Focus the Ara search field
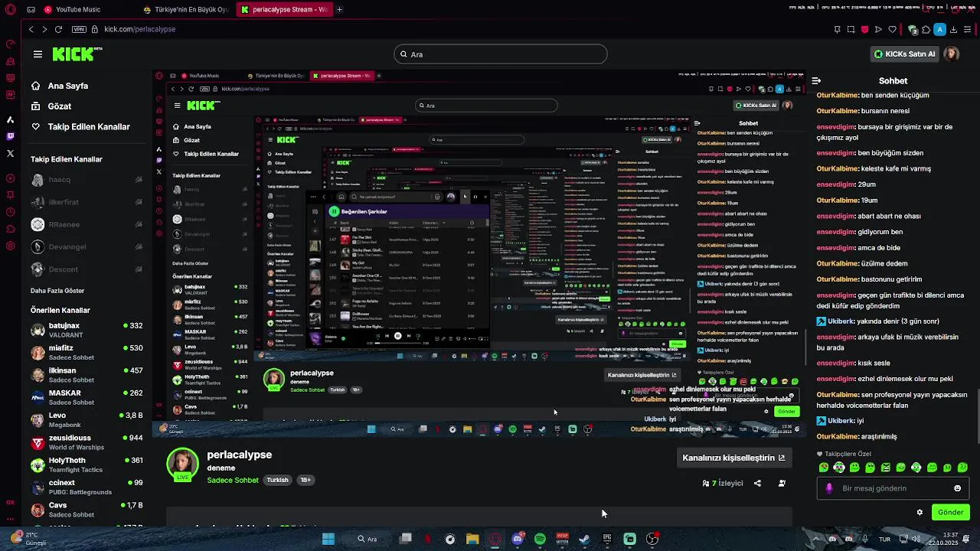This screenshot has width=980, height=551. click(501, 54)
